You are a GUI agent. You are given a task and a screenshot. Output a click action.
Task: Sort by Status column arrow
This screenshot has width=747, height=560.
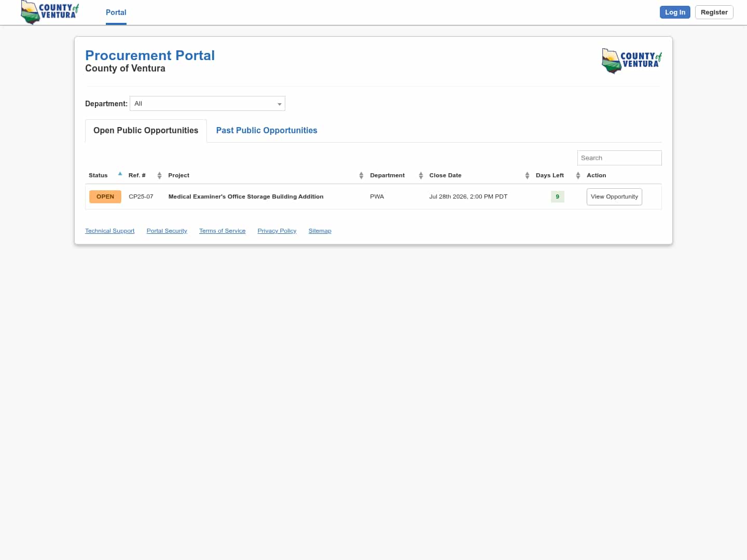120,174
